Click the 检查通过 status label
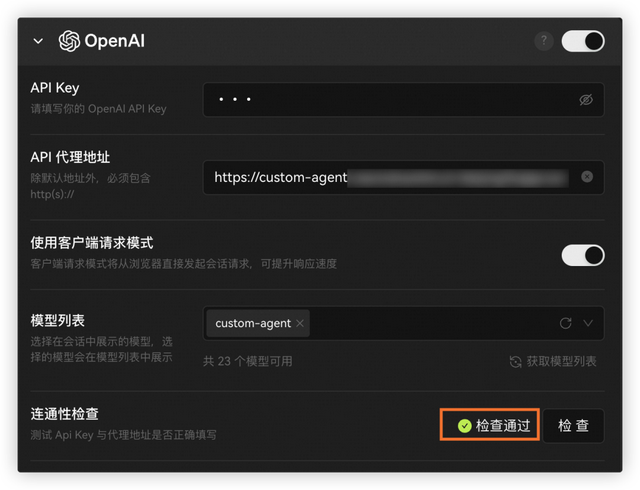The width and height of the screenshot is (640, 490). (503, 425)
